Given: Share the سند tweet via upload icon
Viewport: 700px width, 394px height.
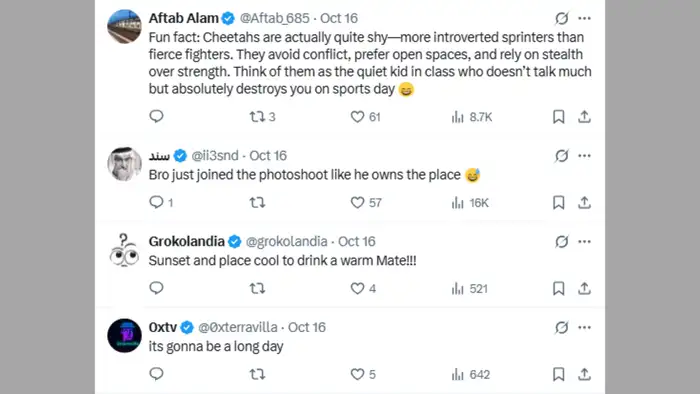Looking at the screenshot, I should click(x=584, y=203).
